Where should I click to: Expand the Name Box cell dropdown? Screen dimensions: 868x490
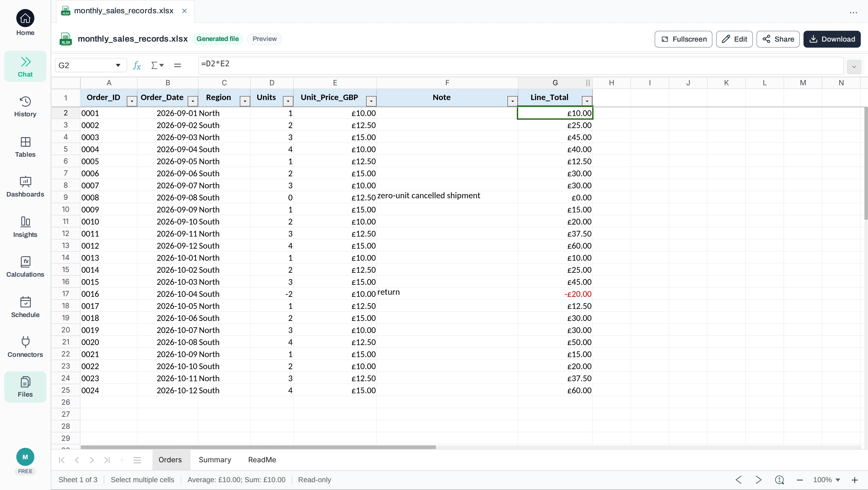118,65
